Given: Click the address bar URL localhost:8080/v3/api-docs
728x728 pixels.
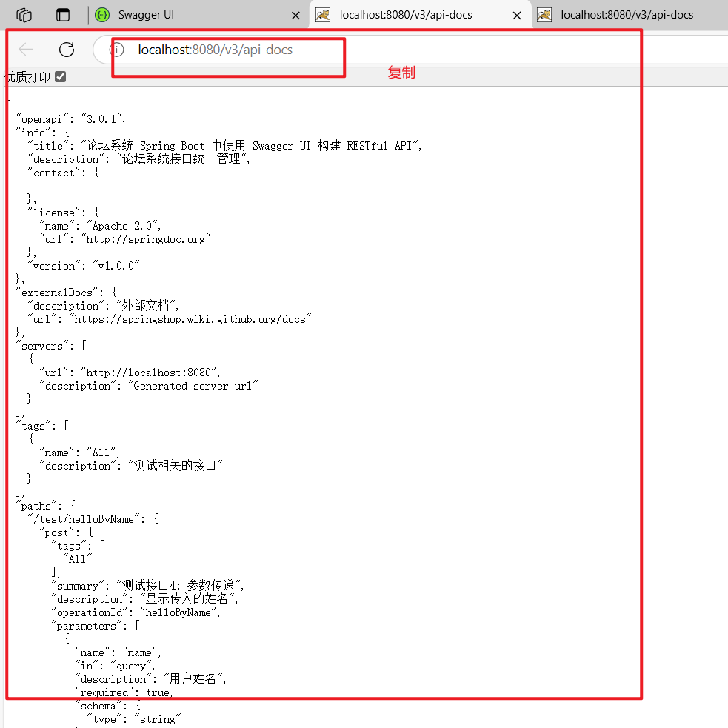Looking at the screenshot, I should pos(215,49).
